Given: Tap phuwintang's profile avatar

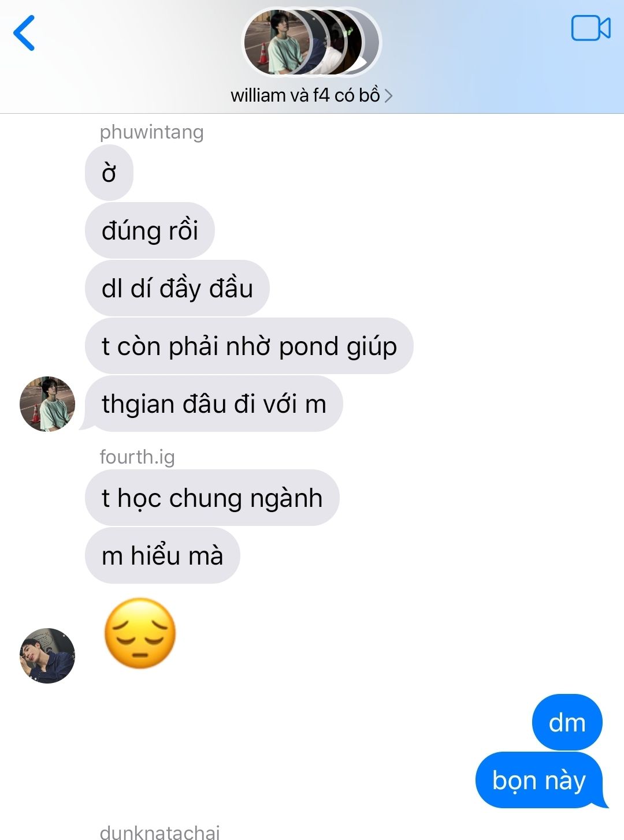Looking at the screenshot, I should [x=47, y=404].
